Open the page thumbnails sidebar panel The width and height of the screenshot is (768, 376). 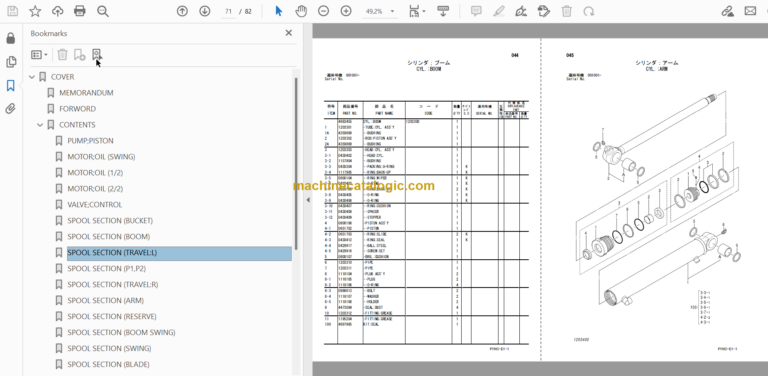[x=11, y=62]
